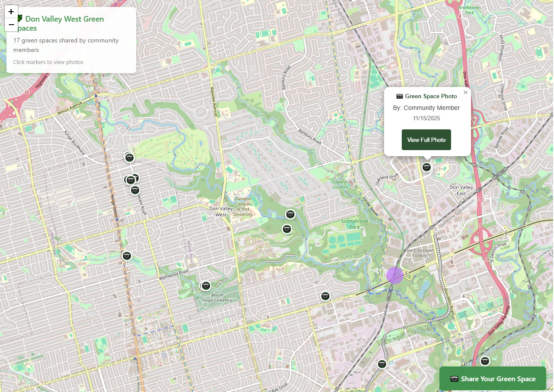Select the camera marker near Sunnybrook Park
This screenshot has height=392, width=554.
click(290, 214)
